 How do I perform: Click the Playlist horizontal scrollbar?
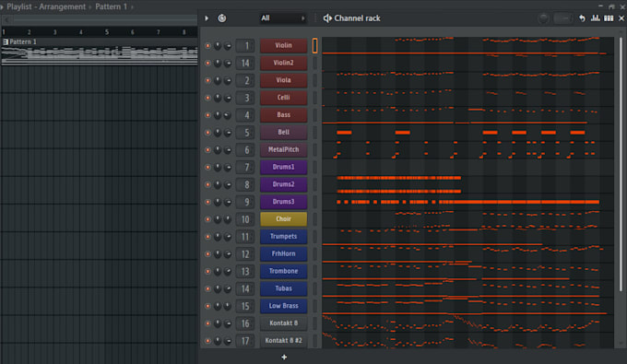105,19
